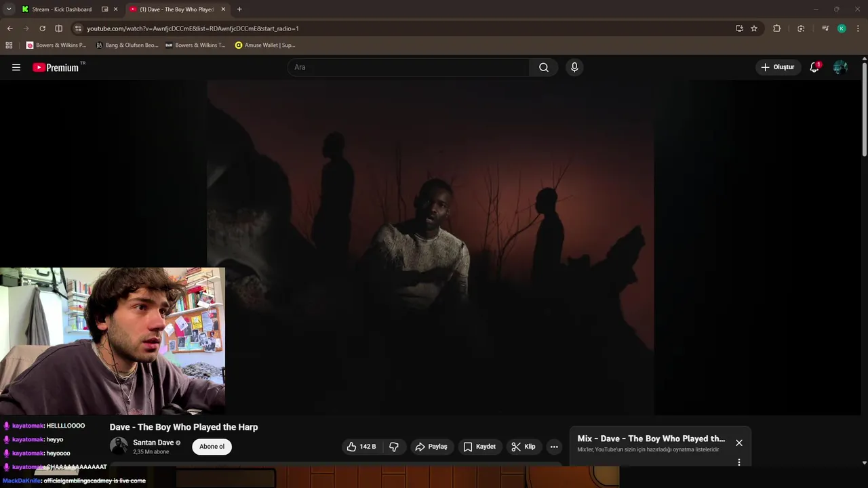
Task: Switch to the Stream - Kick Dashboard tab
Action: click(62, 9)
